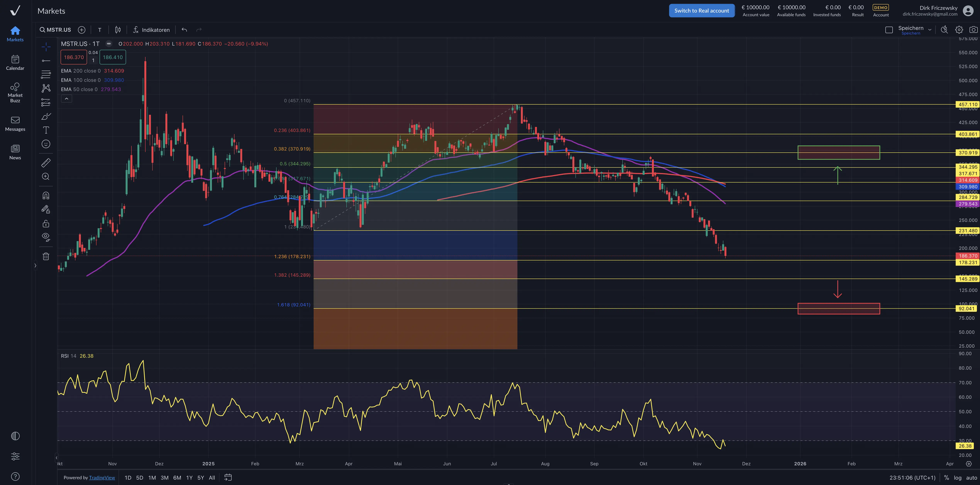Select the 3M time range
980x485 pixels.
coord(164,478)
